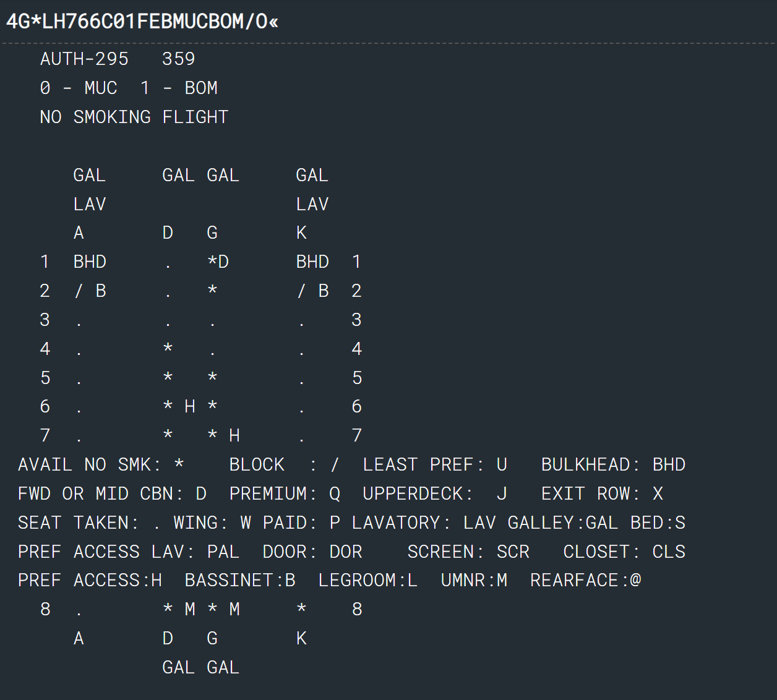777x700 pixels.
Task: Select seat 6D with preferred access
Action: point(179,406)
